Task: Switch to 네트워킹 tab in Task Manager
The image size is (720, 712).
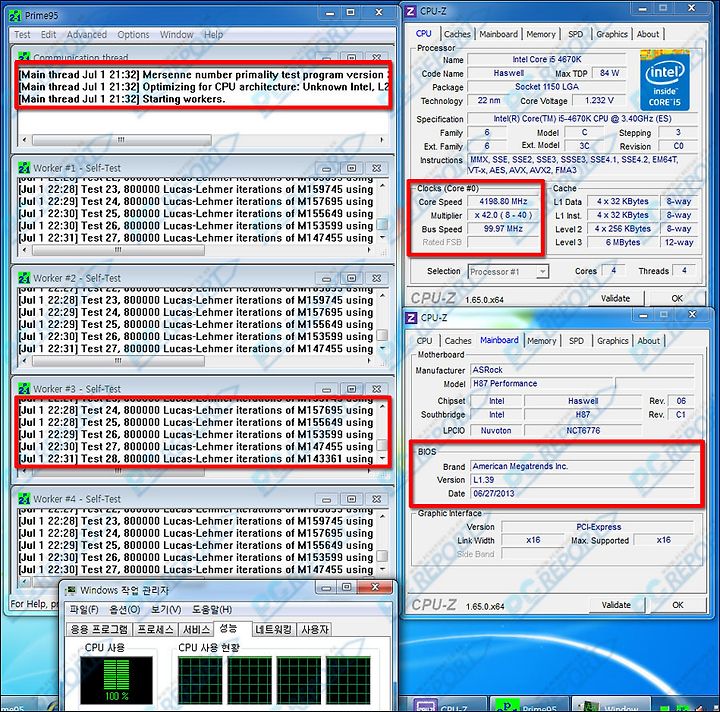Action: 274,629
